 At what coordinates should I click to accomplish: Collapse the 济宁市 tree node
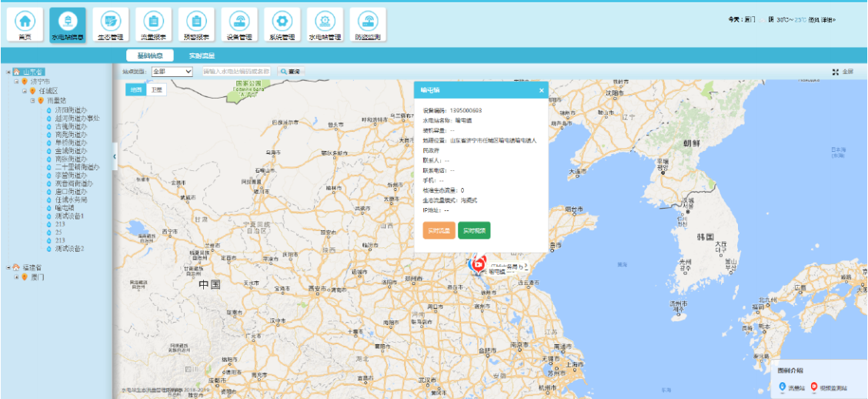[17, 82]
